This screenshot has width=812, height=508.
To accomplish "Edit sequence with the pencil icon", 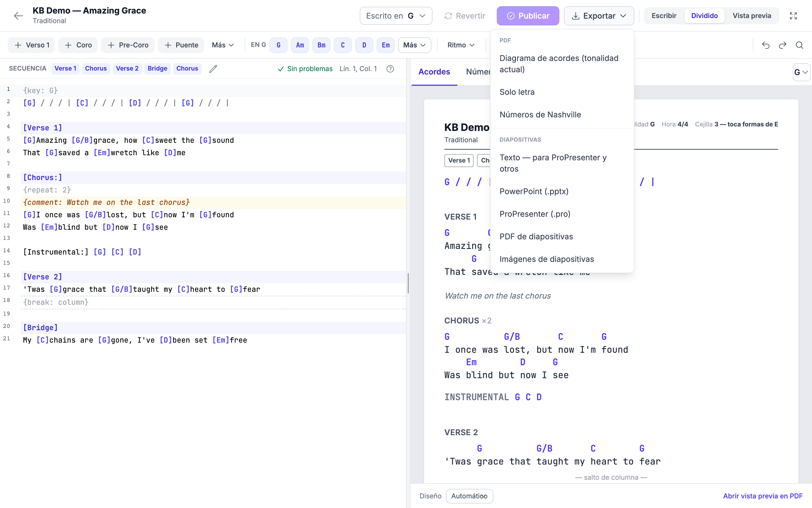I will [x=213, y=69].
